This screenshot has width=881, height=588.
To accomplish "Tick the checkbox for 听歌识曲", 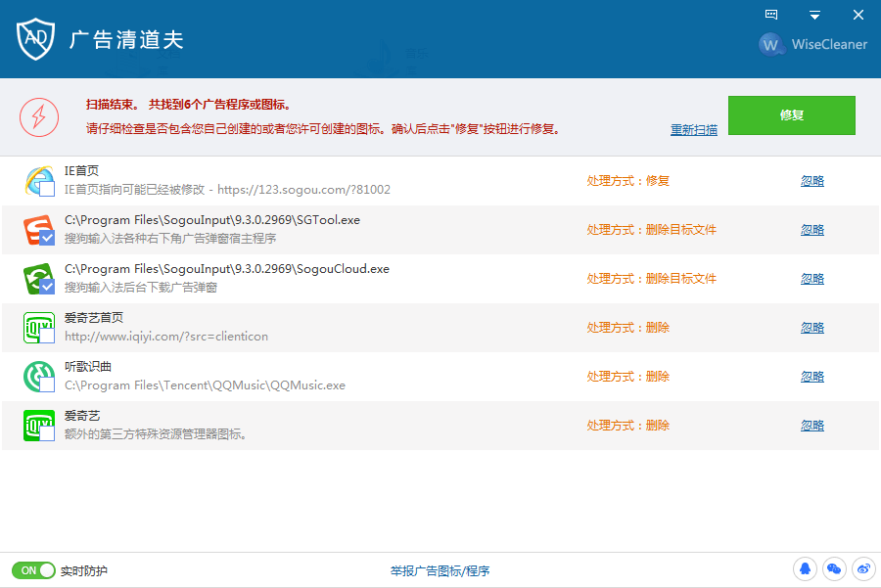I will [x=47, y=384].
